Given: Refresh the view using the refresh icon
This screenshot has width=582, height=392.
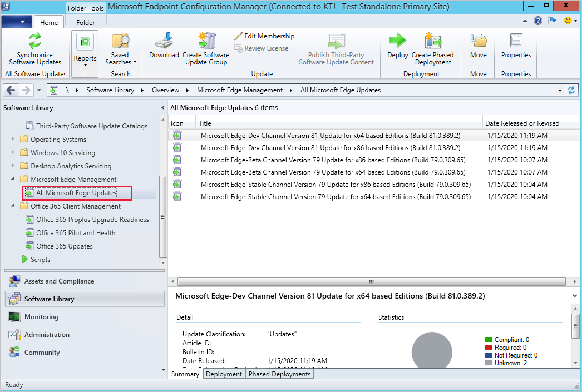Looking at the screenshot, I should tap(571, 90).
